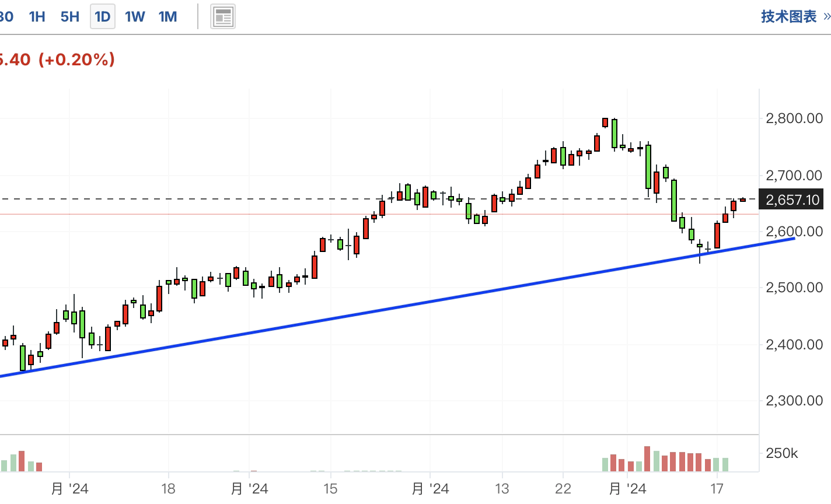Switch to the 1M timeframe

click(x=168, y=16)
